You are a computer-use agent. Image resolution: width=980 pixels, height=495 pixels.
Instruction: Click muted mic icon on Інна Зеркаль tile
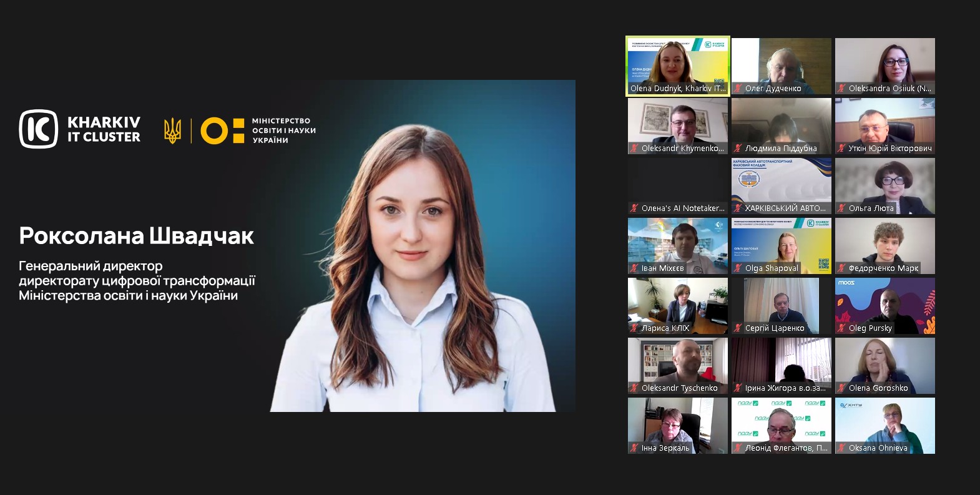[634, 448]
